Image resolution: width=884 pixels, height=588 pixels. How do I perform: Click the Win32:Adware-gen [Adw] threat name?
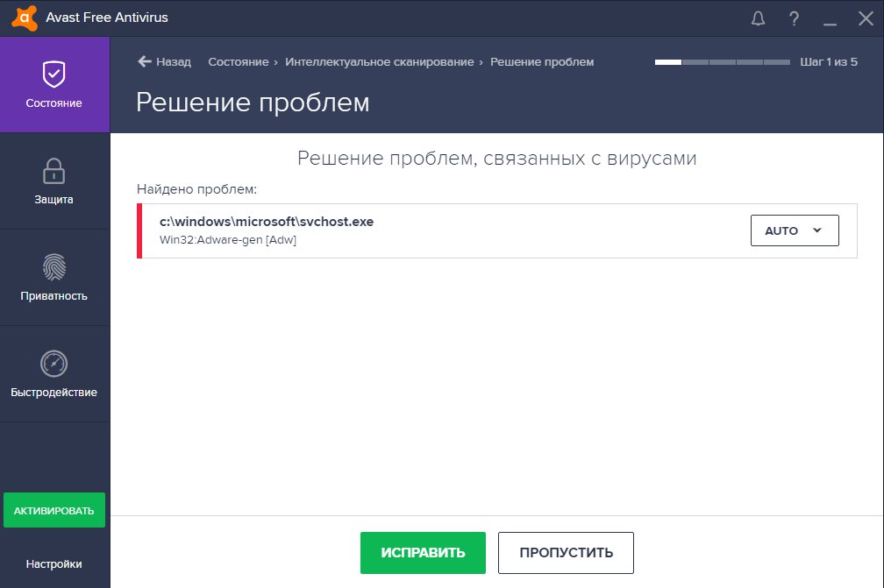click(x=228, y=240)
